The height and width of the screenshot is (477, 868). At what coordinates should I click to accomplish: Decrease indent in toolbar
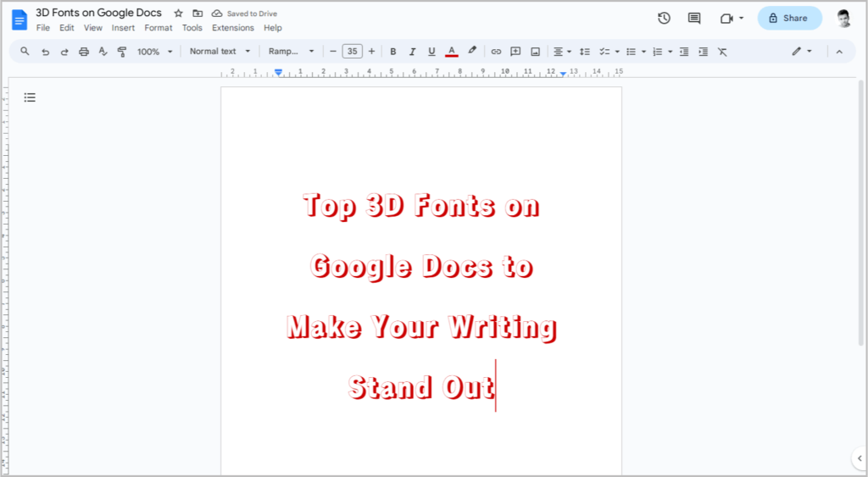[x=684, y=52]
